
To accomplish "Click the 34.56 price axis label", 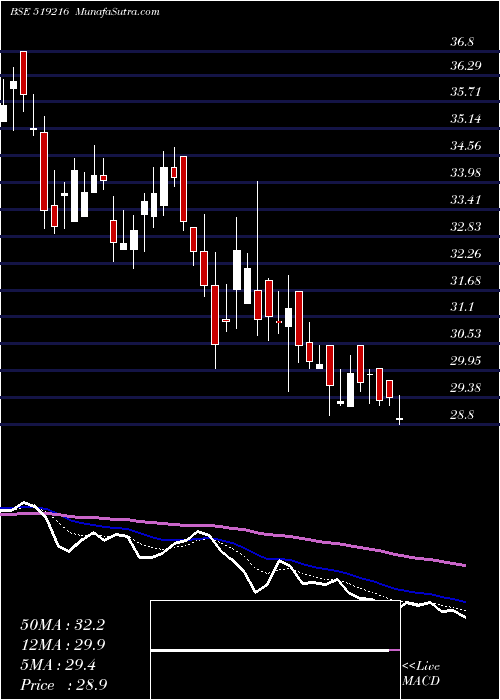I will pyautogui.click(x=466, y=146).
